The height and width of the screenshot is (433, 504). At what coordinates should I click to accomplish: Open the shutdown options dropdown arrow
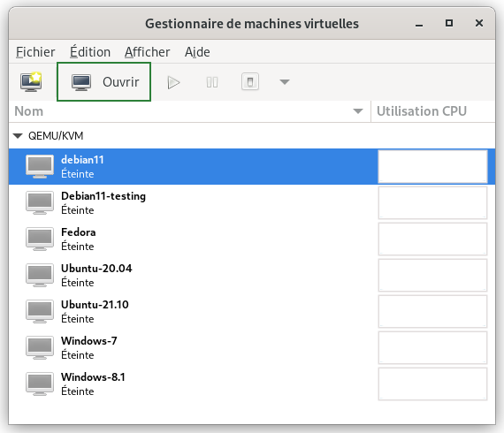(285, 82)
